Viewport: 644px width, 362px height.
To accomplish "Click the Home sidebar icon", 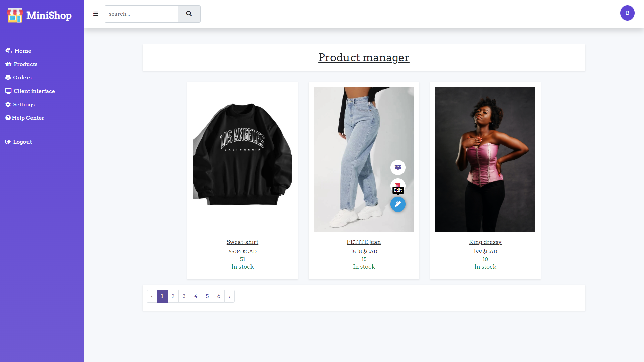I will coord(8,50).
